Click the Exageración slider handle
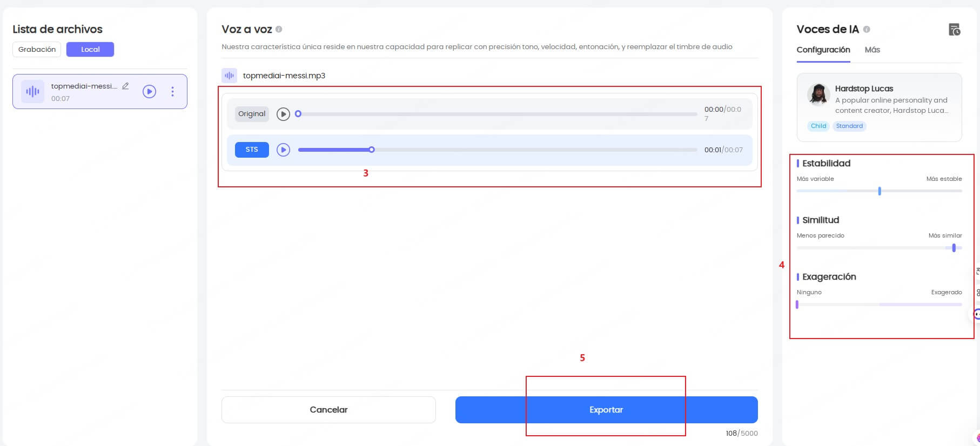980x446 pixels. point(797,305)
